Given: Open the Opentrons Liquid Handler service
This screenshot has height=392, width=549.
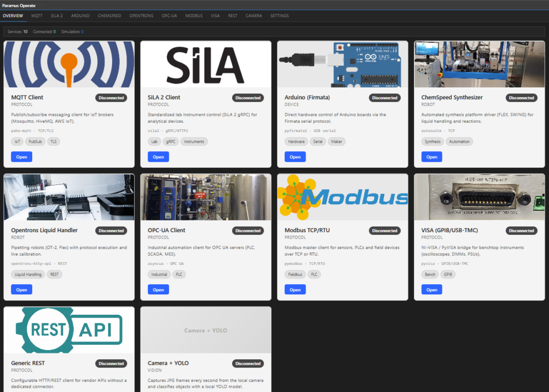Looking at the screenshot, I should pos(21,290).
